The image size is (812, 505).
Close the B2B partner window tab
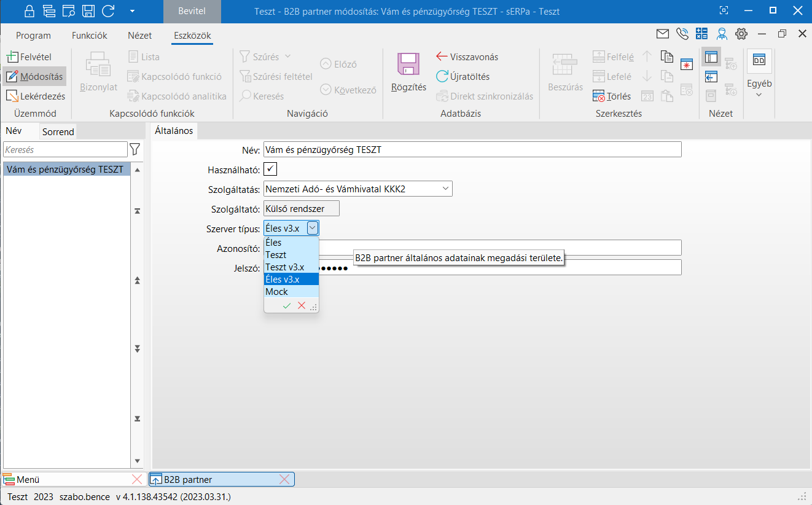284,480
